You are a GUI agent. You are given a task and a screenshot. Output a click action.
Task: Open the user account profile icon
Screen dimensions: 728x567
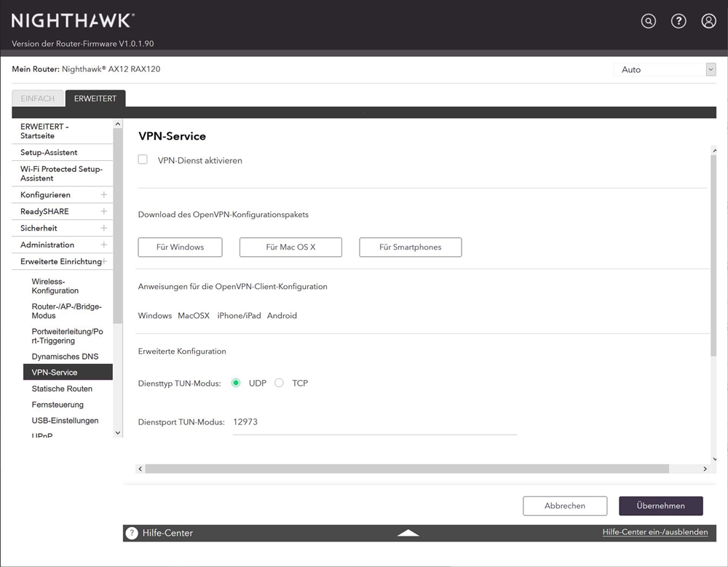[x=708, y=21]
